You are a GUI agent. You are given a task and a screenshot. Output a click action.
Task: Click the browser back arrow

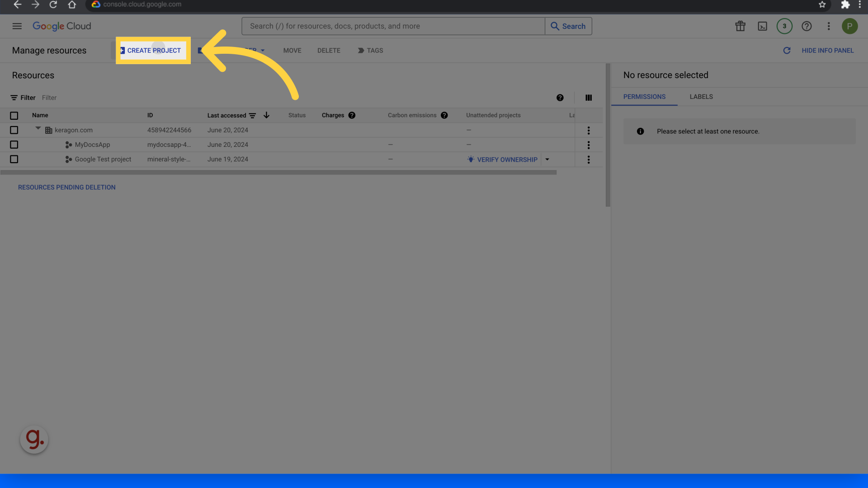tap(18, 5)
